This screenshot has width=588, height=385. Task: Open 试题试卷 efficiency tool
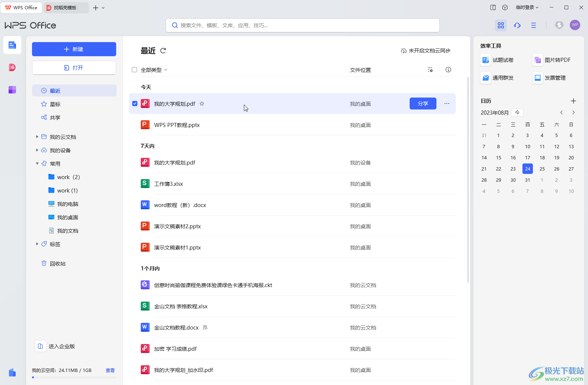497,60
